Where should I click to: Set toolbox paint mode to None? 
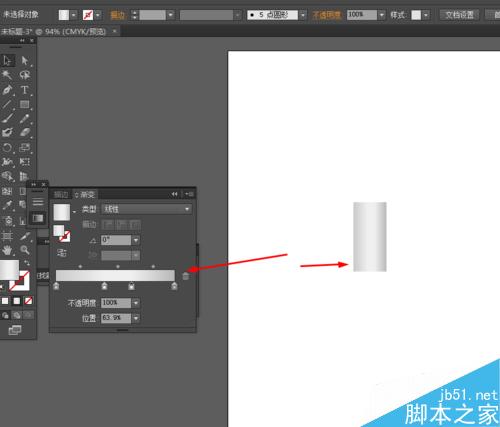28,301
